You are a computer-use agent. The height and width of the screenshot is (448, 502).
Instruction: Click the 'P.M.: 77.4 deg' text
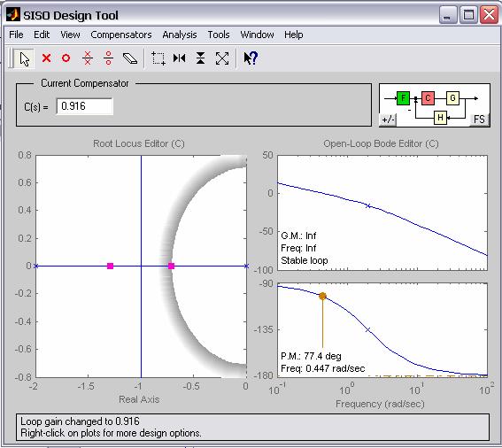[311, 356]
